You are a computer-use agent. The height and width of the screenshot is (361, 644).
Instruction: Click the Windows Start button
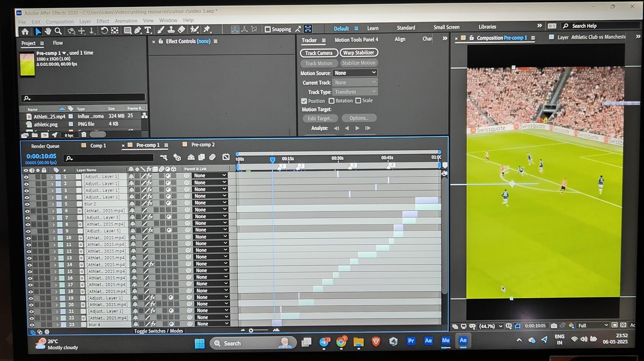200,343
